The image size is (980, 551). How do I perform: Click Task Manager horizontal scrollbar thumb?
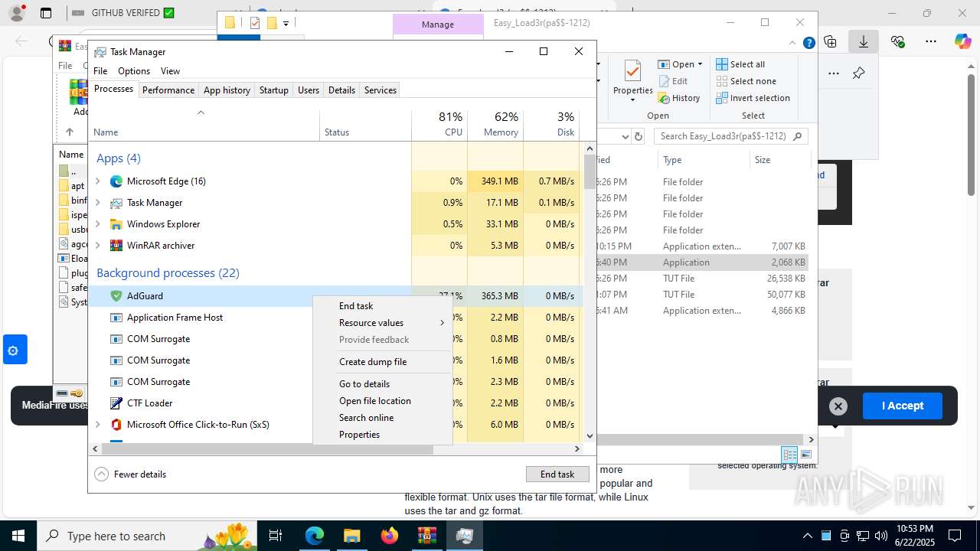[267, 449]
